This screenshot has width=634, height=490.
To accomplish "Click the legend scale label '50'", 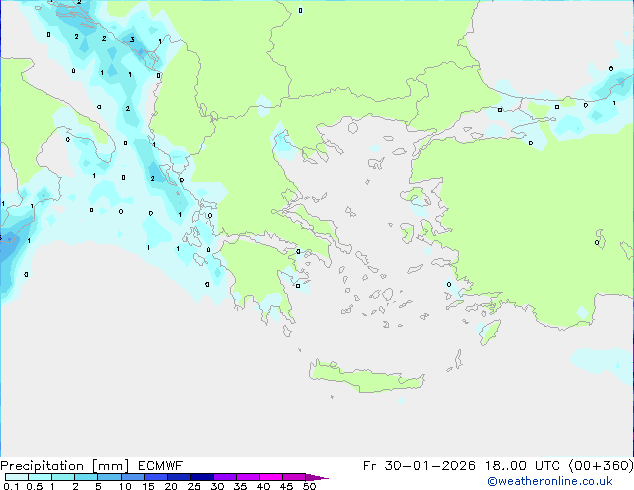I will pos(309,486).
